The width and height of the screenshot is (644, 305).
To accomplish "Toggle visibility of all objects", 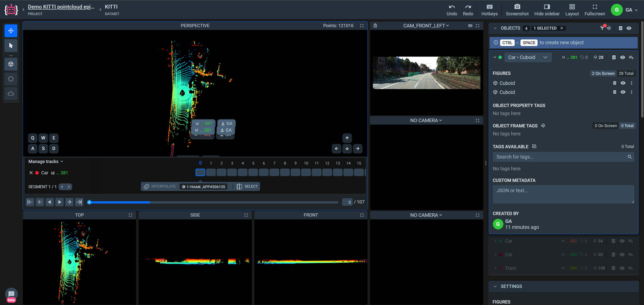I will [x=629, y=28].
